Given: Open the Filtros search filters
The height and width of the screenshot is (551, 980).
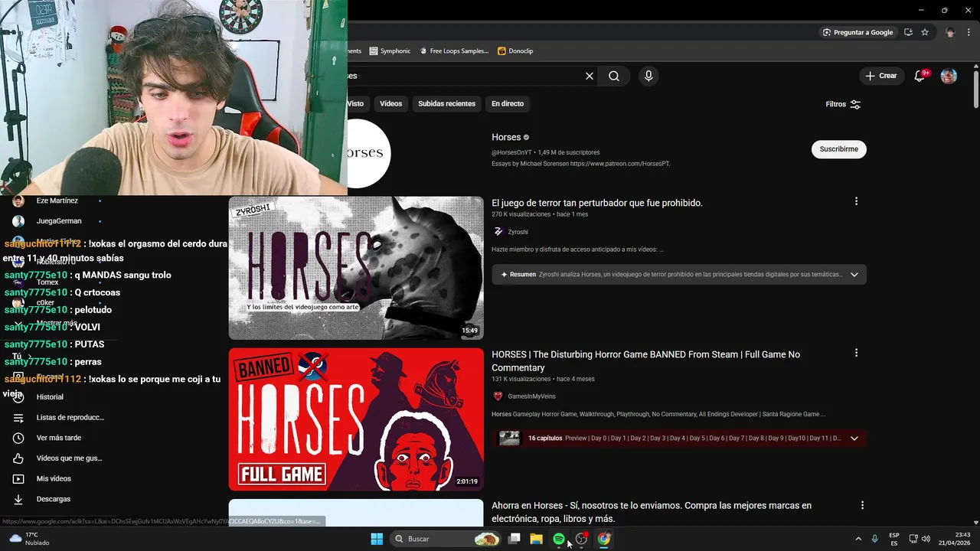Looking at the screenshot, I should (x=843, y=104).
